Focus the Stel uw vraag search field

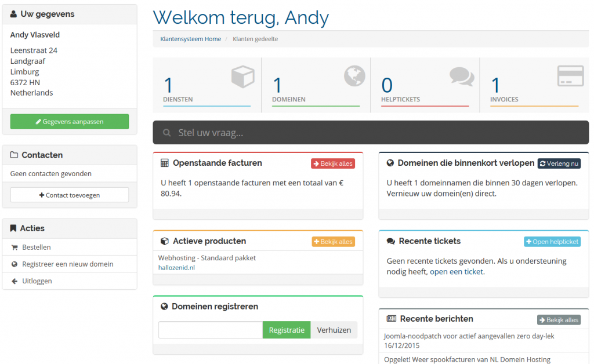[371, 132]
